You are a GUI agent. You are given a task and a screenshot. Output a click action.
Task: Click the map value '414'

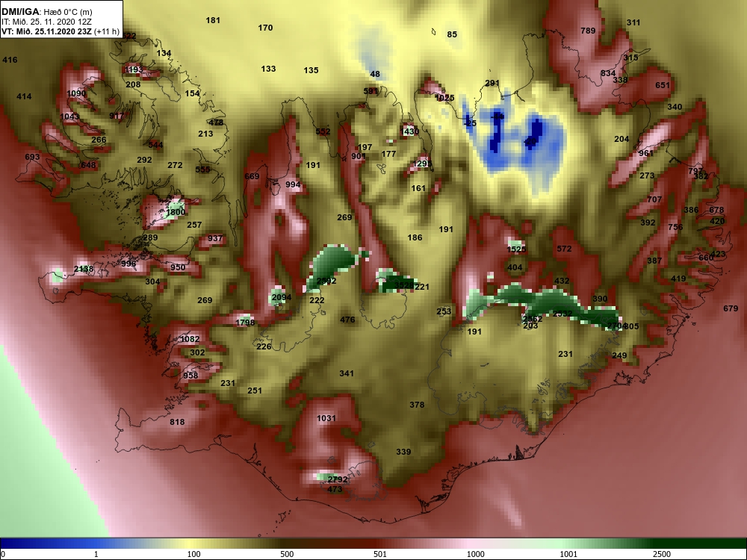pyautogui.click(x=25, y=96)
